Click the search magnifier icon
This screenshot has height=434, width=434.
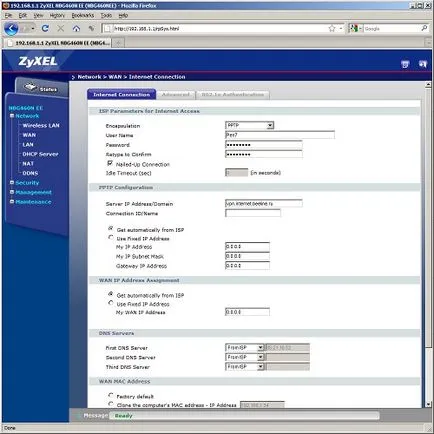pos(424,28)
